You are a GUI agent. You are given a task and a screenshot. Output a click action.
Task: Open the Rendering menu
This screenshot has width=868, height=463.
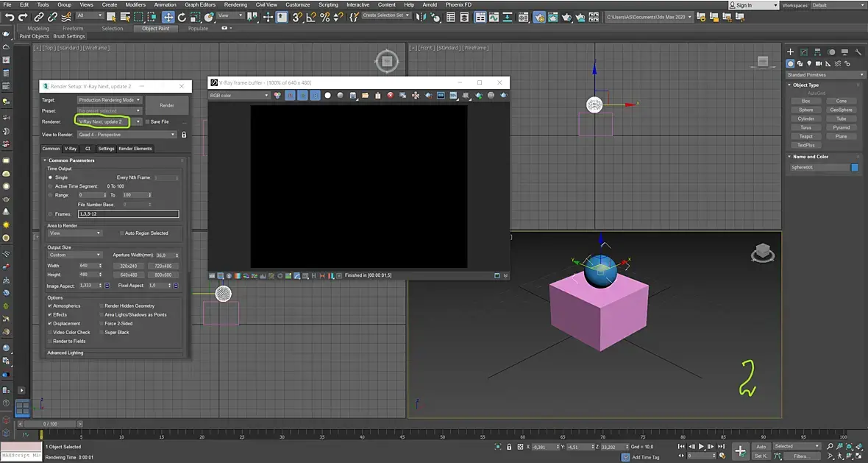tap(235, 4)
